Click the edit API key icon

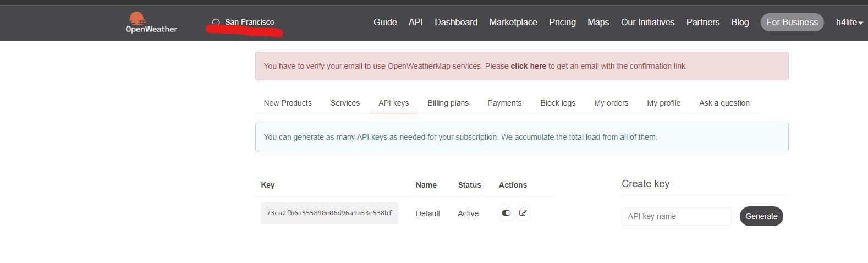(523, 213)
